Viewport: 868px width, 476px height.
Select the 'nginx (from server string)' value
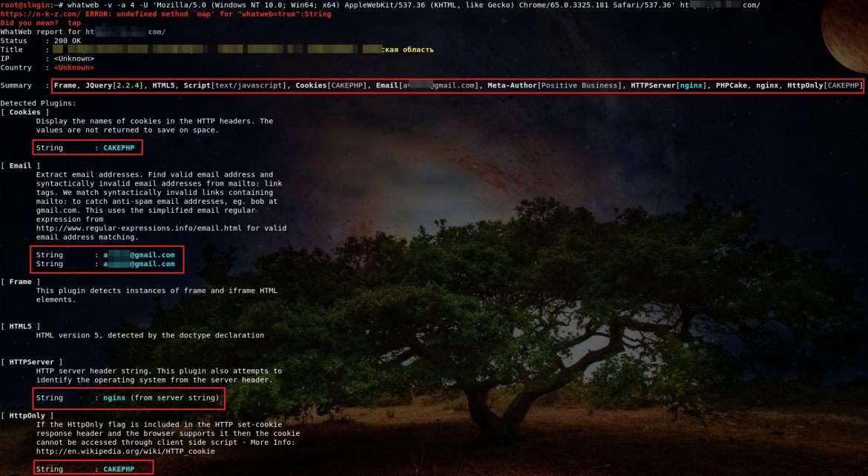tap(161, 398)
